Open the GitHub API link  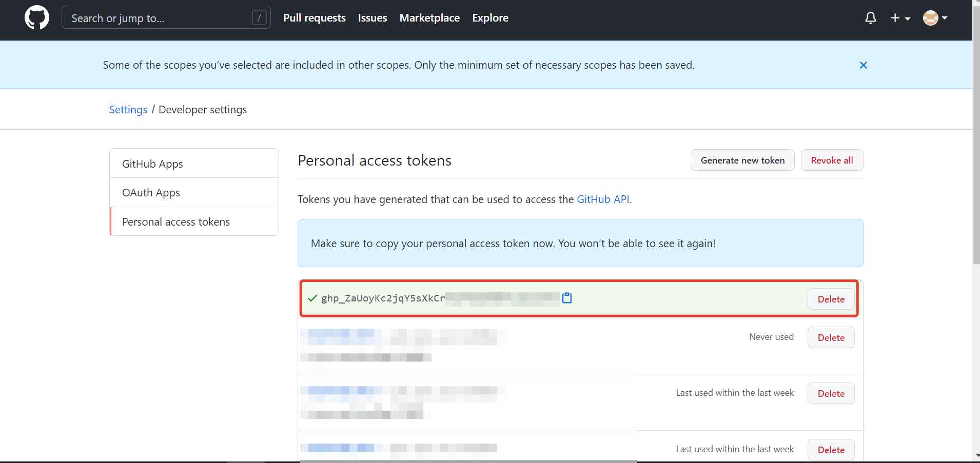pyautogui.click(x=603, y=199)
